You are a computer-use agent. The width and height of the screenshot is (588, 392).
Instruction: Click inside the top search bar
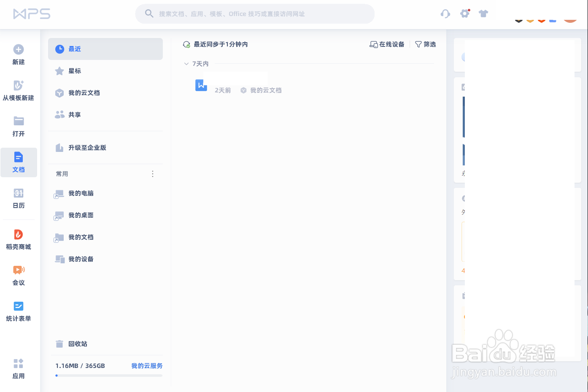(255, 14)
